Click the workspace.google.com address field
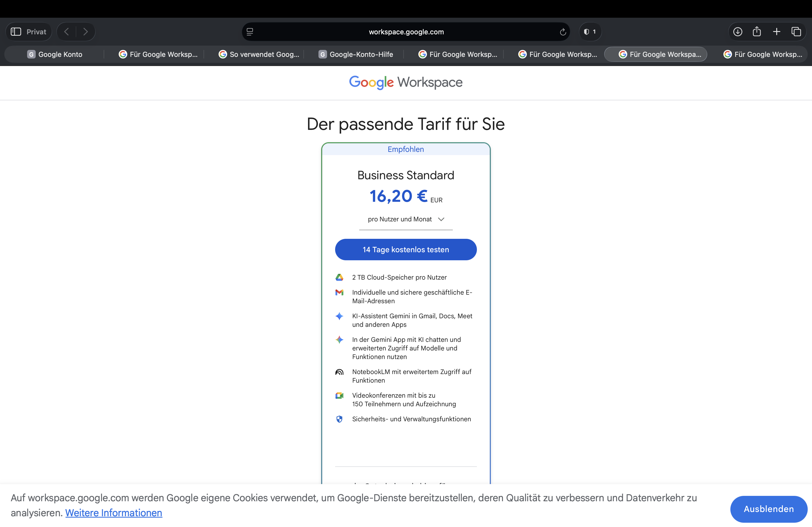This screenshot has height=527, width=812. [406, 32]
